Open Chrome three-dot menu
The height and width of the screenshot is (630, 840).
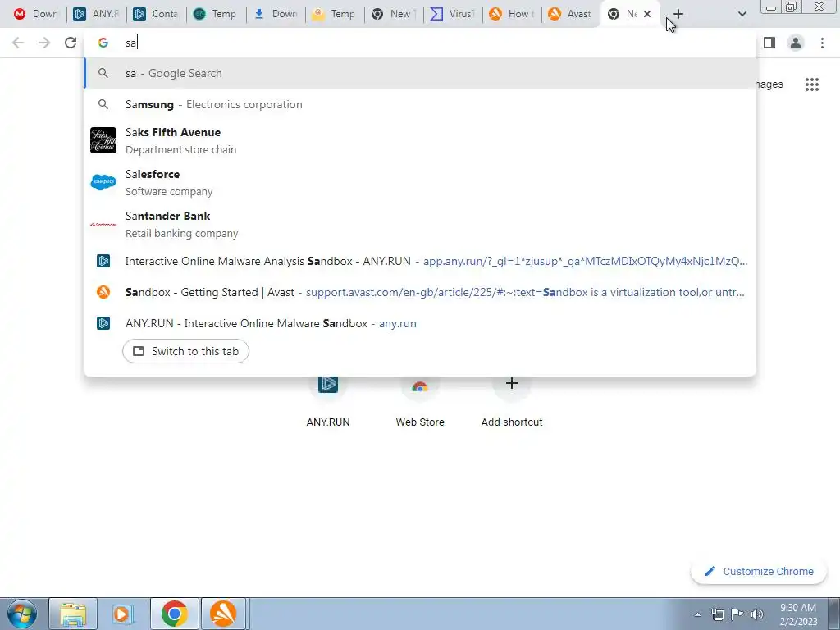[x=822, y=43]
